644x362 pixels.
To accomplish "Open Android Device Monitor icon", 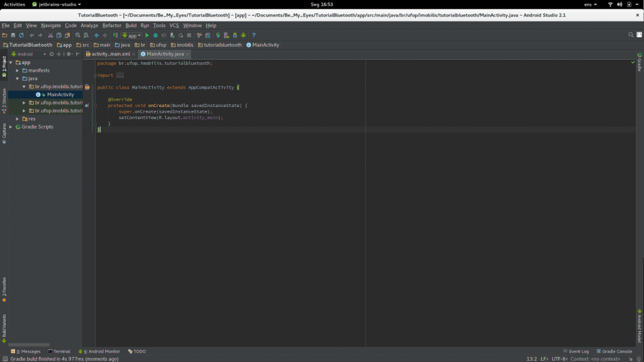I will [243, 35].
